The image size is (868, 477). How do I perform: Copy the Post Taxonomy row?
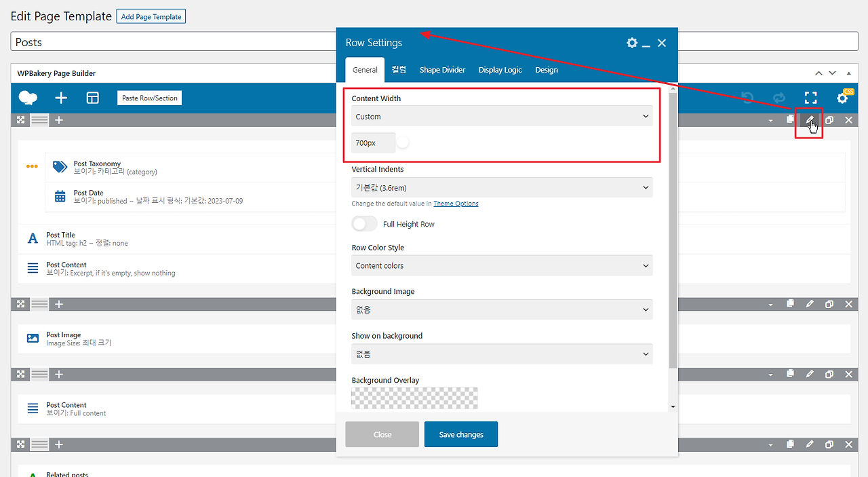[790, 120]
